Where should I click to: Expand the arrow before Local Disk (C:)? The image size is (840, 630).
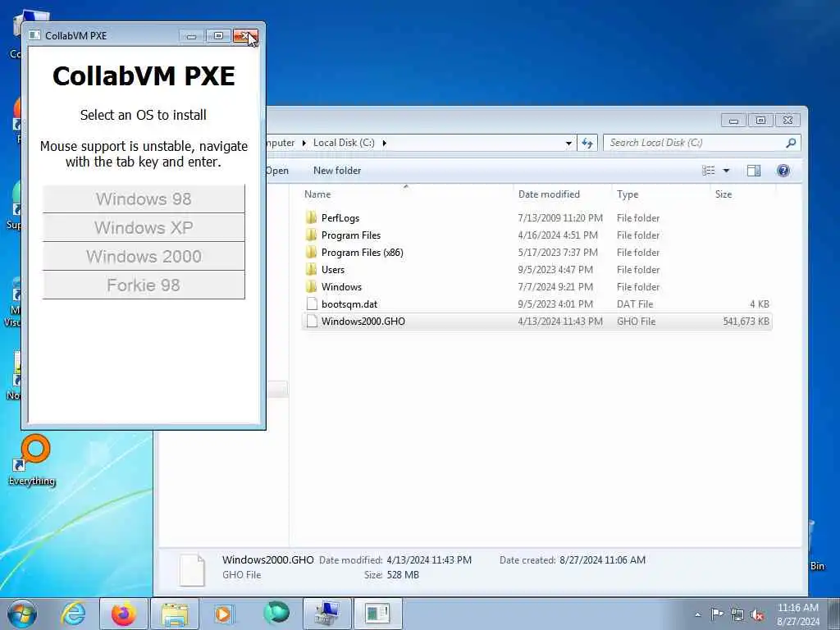point(304,143)
